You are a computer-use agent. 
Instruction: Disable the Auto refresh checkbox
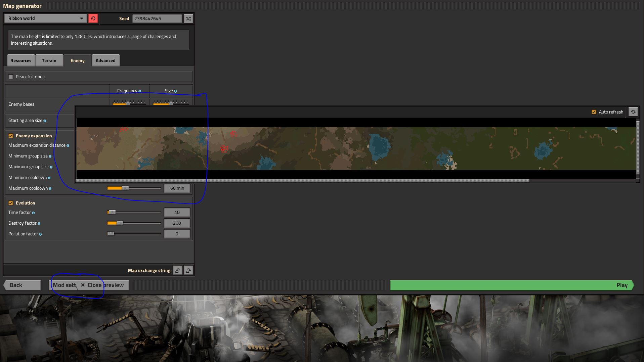pos(594,112)
